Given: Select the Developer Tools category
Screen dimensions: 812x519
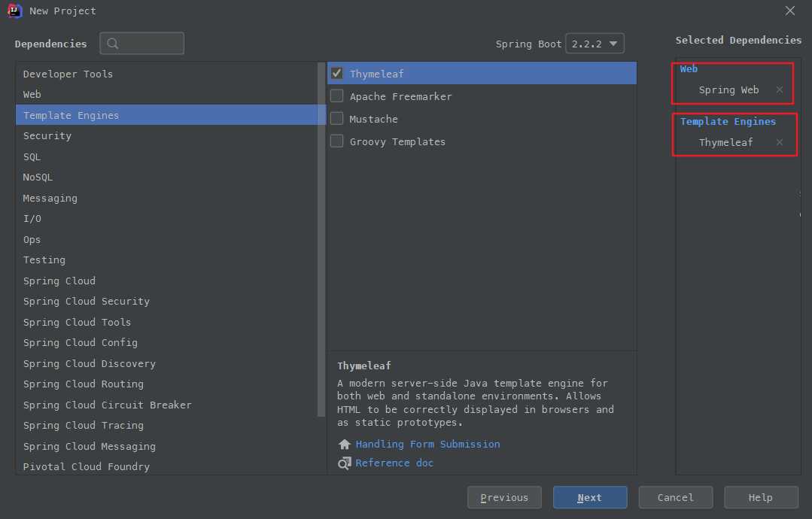Looking at the screenshot, I should 167,74.
